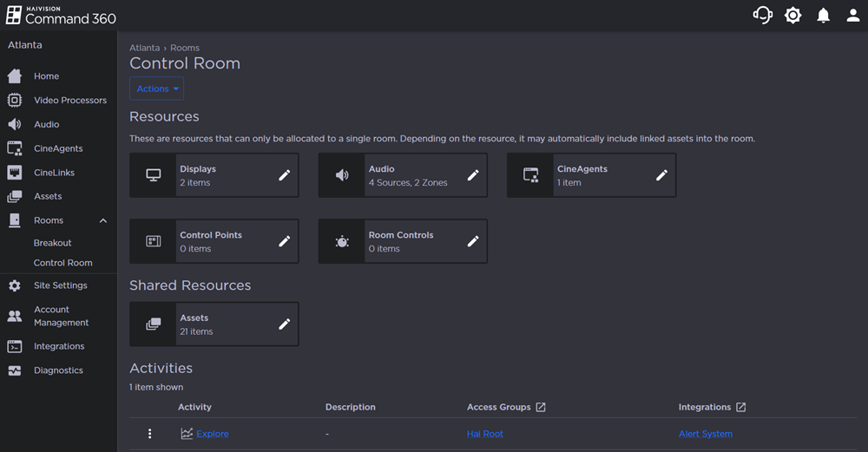Open Diagnostics in the sidebar
The image size is (868, 452).
click(58, 370)
